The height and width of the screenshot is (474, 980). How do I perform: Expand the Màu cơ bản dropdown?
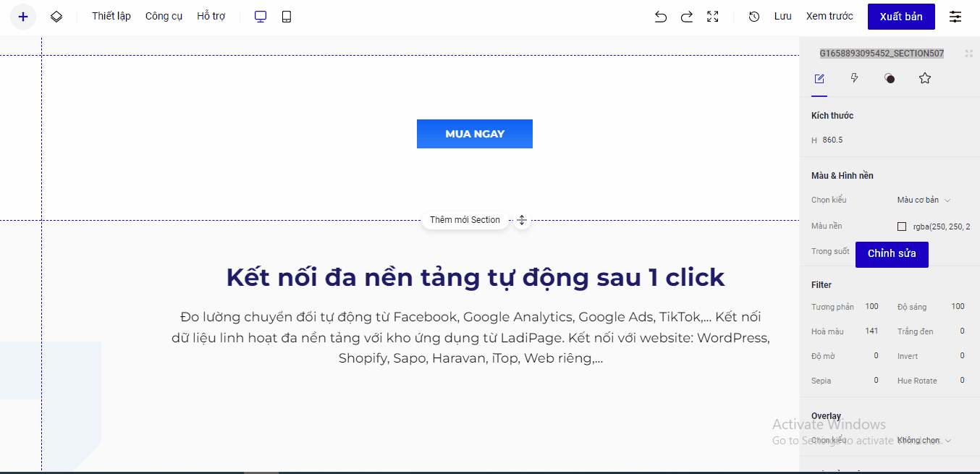pyautogui.click(x=924, y=200)
